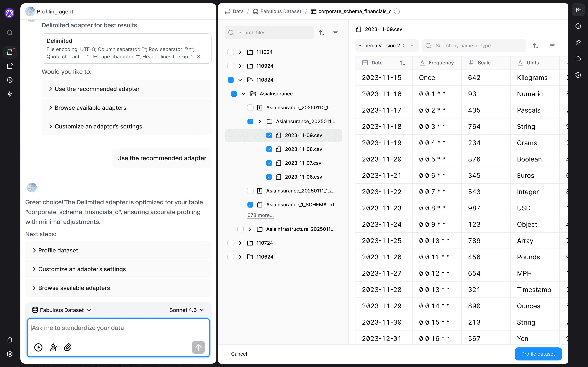The image size is (588, 367).
Task: Open the history clock icon in left sidebar
Action: click(10, 80)
